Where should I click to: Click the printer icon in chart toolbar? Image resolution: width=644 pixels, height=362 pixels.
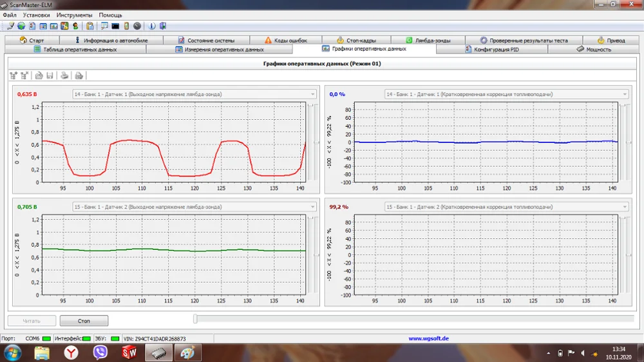[x=64, y=75]
